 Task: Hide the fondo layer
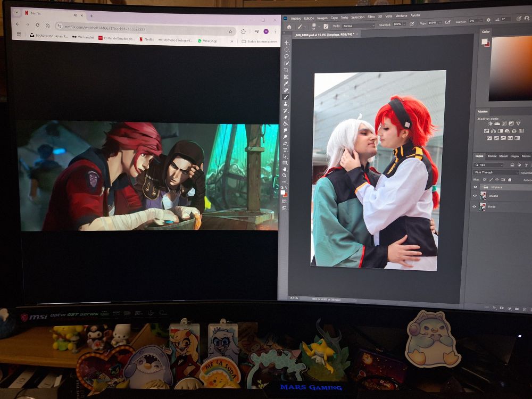475,206
